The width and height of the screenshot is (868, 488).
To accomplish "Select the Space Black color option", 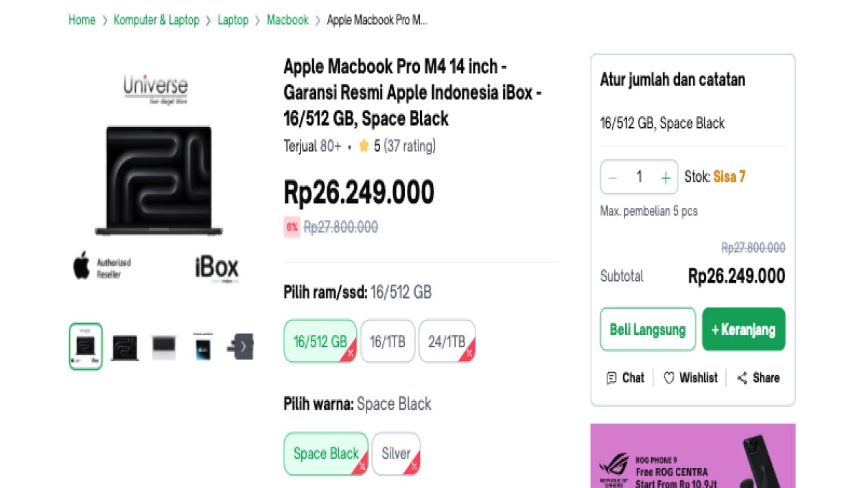I will [x=326, y=454].
